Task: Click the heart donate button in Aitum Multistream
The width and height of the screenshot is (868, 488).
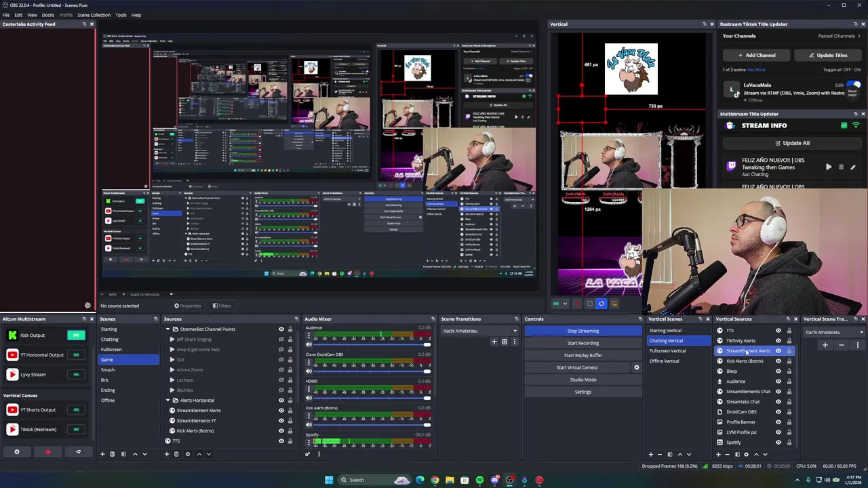Action: (47, 452)
